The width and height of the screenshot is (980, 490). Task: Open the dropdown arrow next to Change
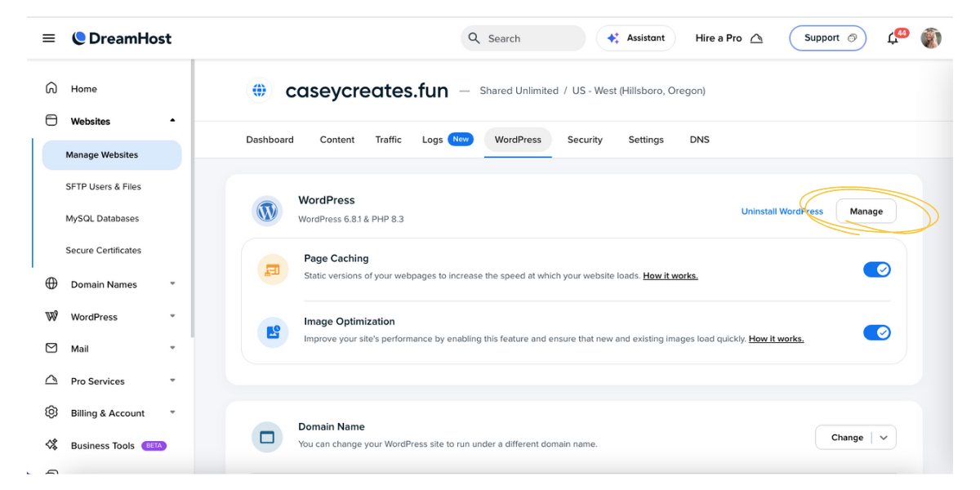tap(884, 438)
